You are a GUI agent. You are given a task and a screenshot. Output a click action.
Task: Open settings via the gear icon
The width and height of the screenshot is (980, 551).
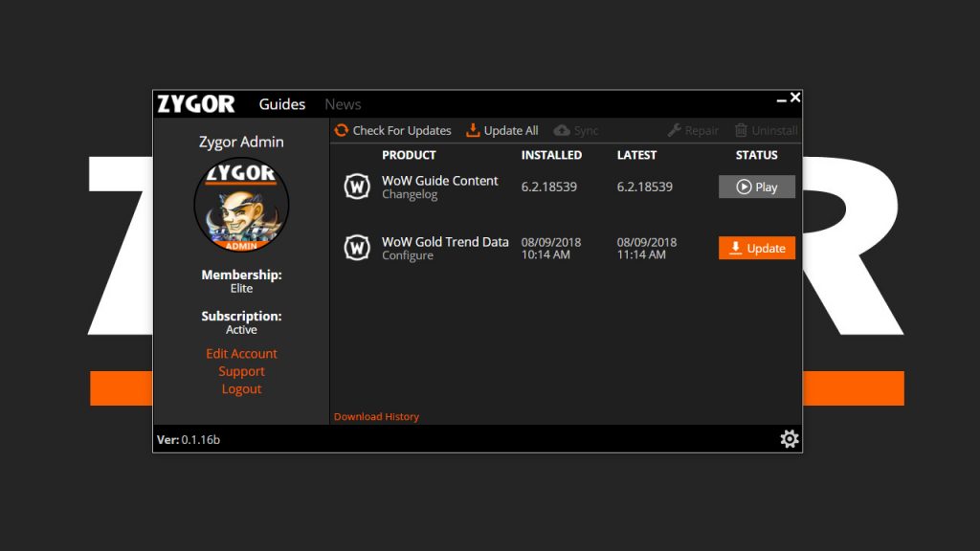click(789, 439)
